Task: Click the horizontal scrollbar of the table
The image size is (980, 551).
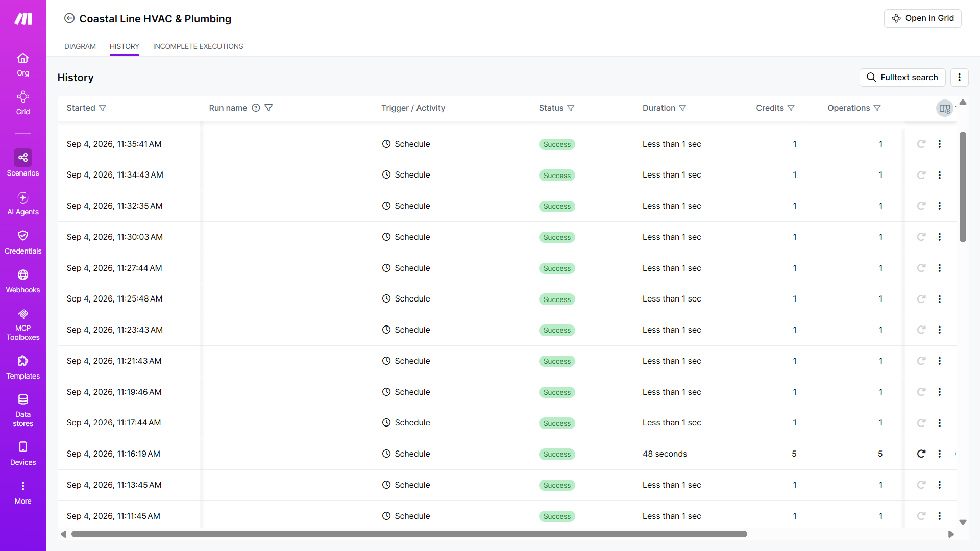Action: pyautogui.click(x=409, y=534)
